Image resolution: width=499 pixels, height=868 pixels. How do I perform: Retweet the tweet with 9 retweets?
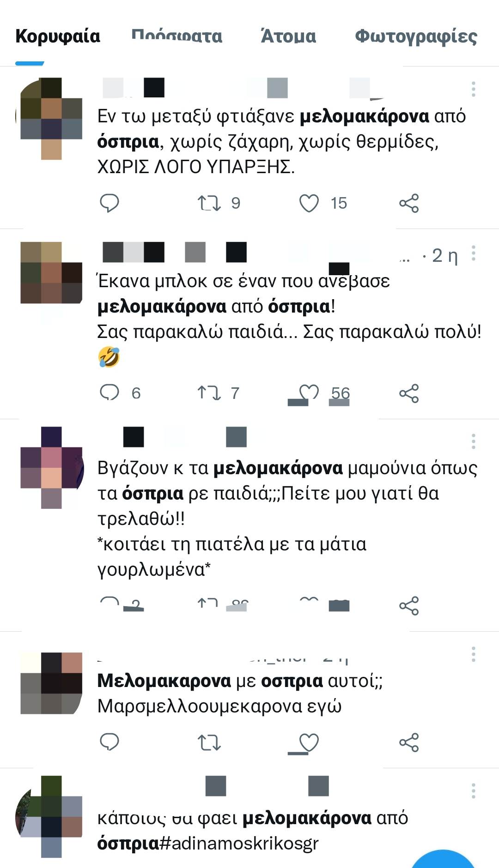[209, 203]
